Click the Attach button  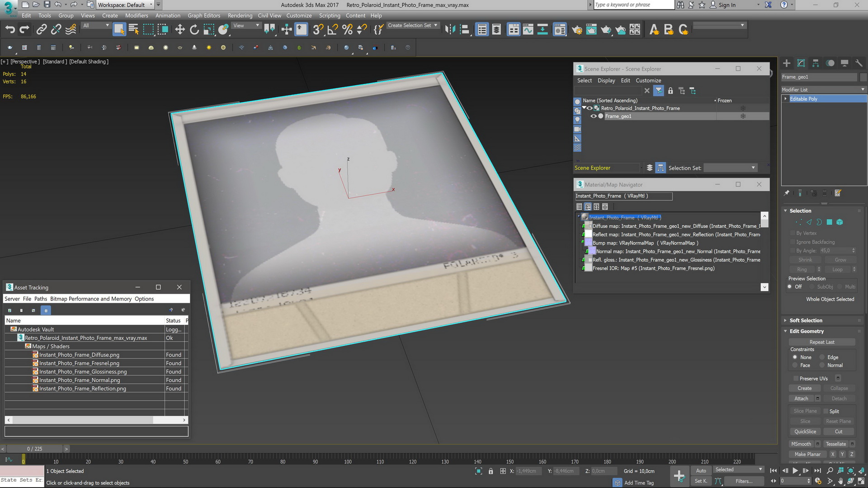801,399
